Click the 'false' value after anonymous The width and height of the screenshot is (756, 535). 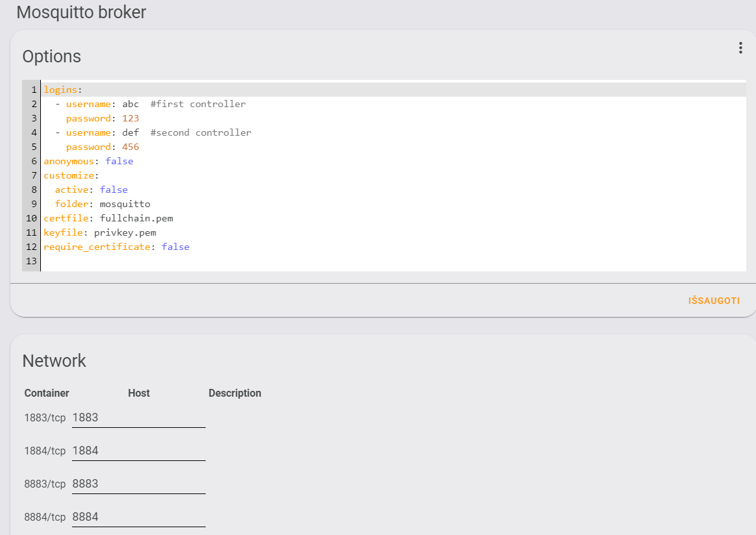(x=119, y=161)
